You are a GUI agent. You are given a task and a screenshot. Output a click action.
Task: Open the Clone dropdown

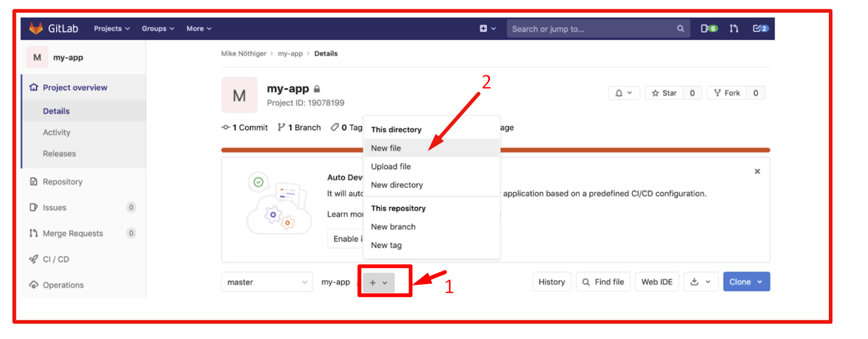(746, 282)
